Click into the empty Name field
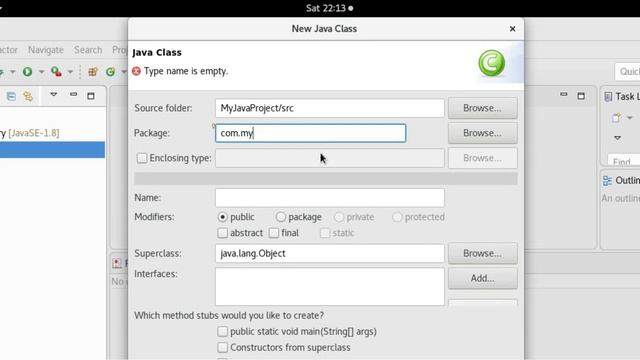This screenshot has height=360, width=640. coord(330,198)
